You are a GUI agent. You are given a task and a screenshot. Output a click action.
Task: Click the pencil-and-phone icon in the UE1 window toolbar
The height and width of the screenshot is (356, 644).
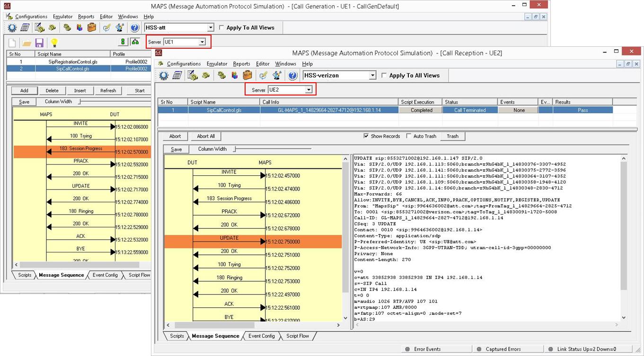(39, 28)
